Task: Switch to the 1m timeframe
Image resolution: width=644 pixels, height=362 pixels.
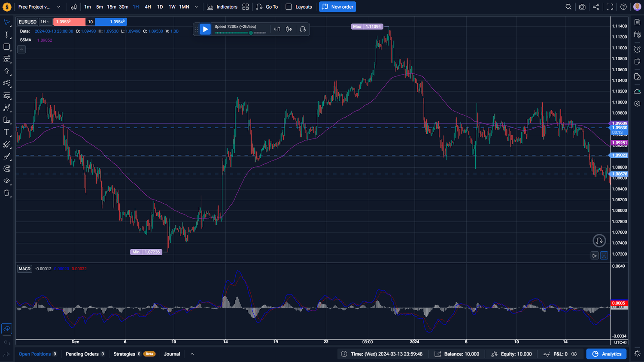Action: [88, 7]
